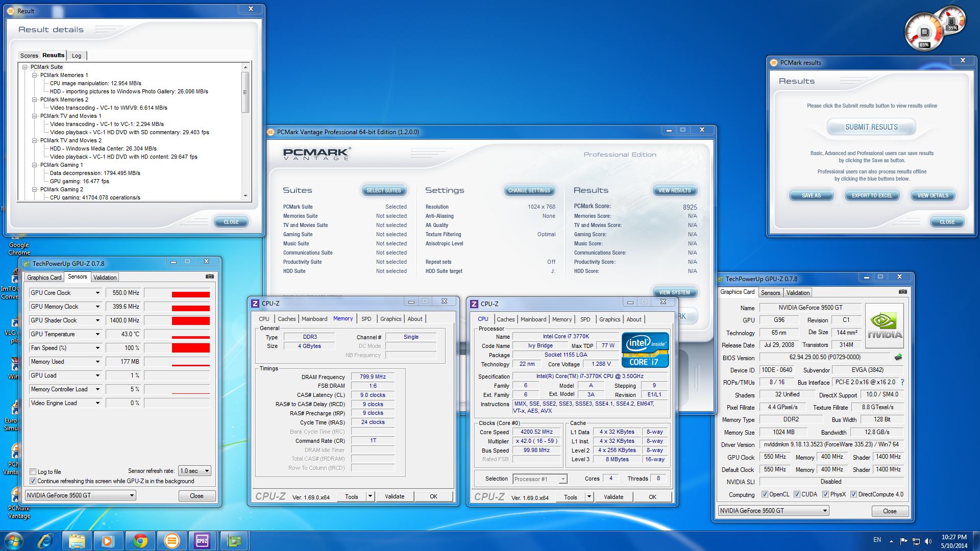This screenshot has width=980, height=551.
Task: Collapse the PCMark Memories 1 tree node
Action: click(35, 75)
